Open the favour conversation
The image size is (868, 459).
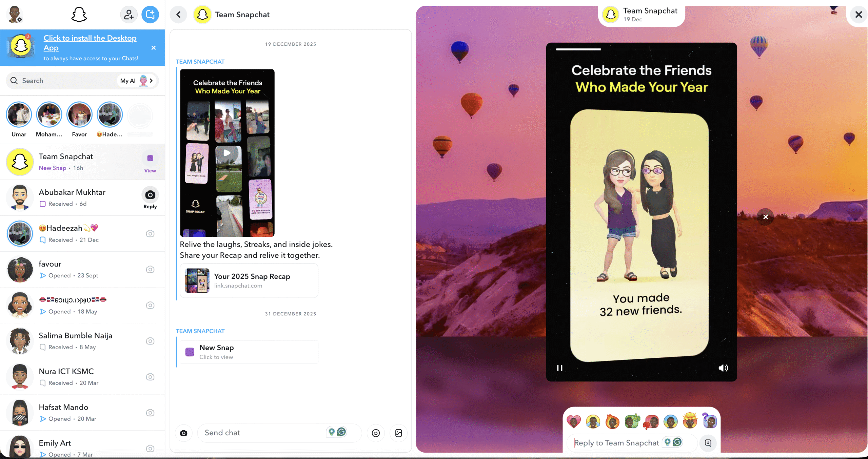(82, 269)
